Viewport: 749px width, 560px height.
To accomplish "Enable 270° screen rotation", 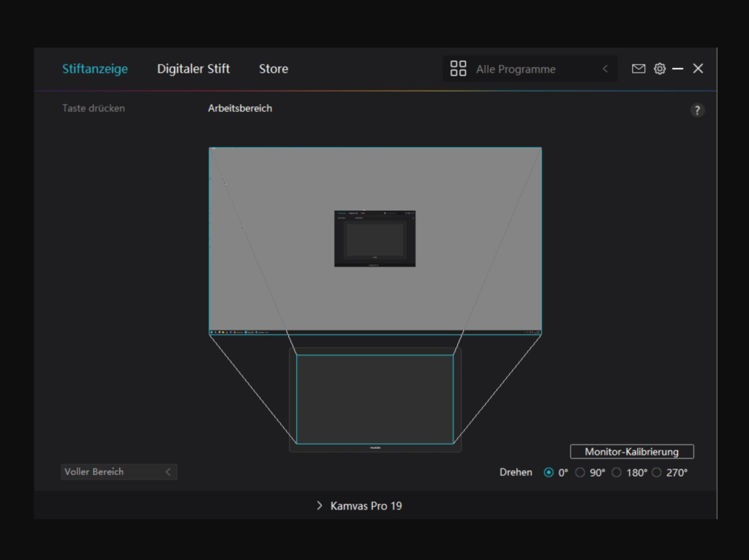I will (x=656, y=472).
